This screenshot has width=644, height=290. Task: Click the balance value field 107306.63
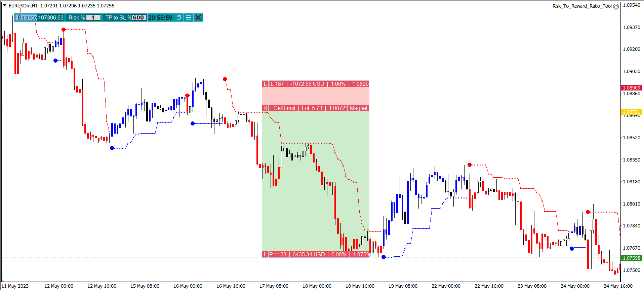tap(51, 17)
